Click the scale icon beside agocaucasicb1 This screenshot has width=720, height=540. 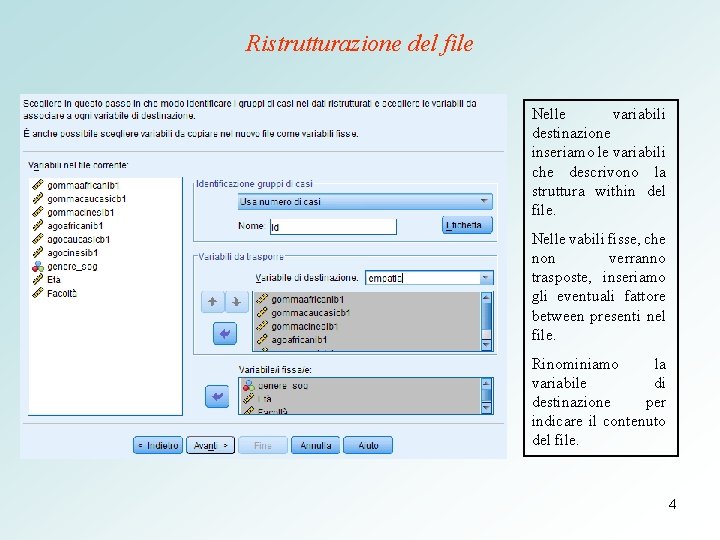tap(38, 239)
